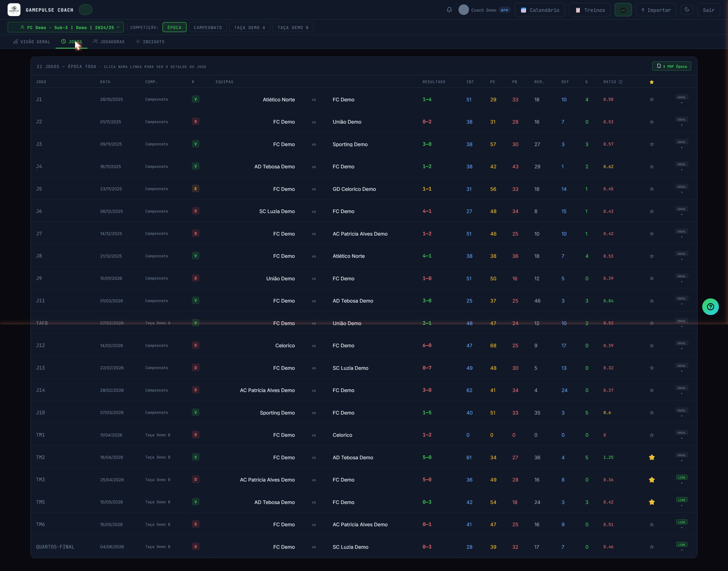Expand export arrow under J4 Excel
Image resolution: width=728 pixels, height=571 pixels.
pyautogui.click(x=681, y=170)
